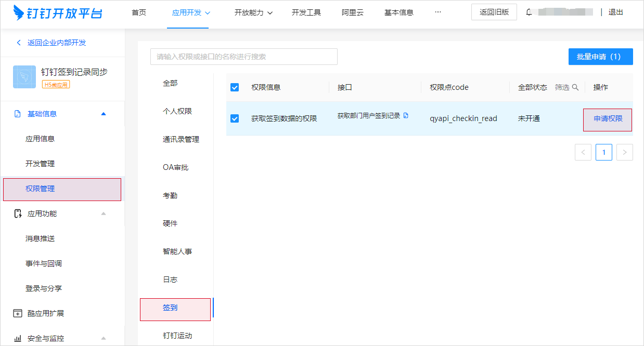Click the 申请权限 link
644x346 pixels.
click(x=608, y=119)
